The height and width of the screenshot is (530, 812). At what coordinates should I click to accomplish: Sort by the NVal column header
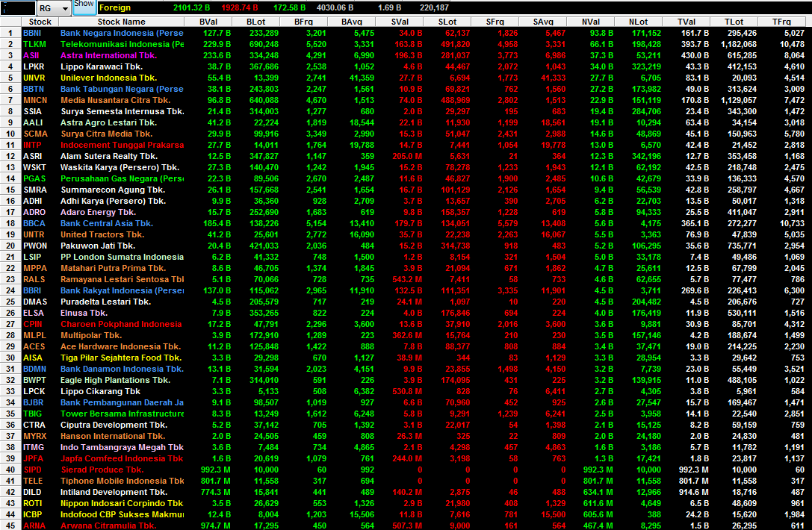click(591, 22)
